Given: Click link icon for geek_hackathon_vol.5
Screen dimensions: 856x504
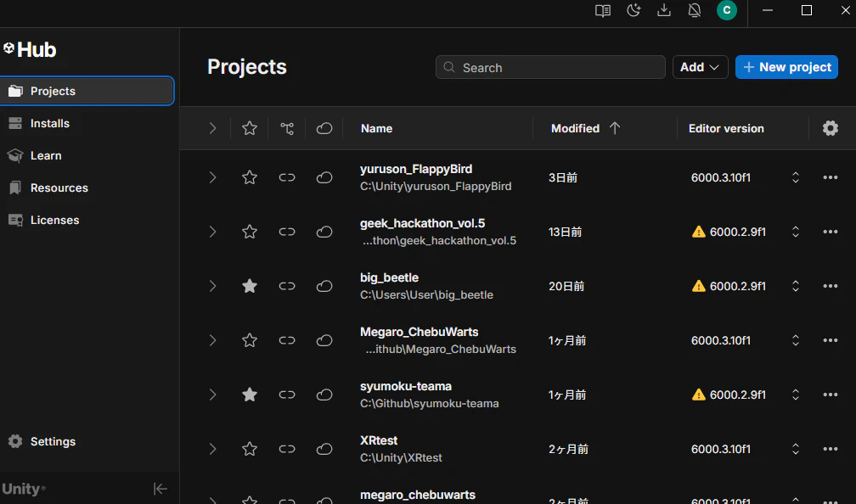Looking at the screenshot, I should point(287,232).
